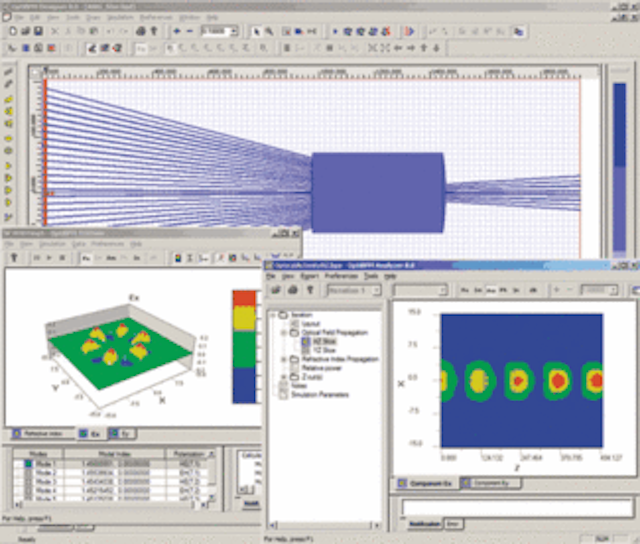Click the Play button in mode solver toolbar
This screenshot has width=640, height=544.
click(x=49, y=258)
